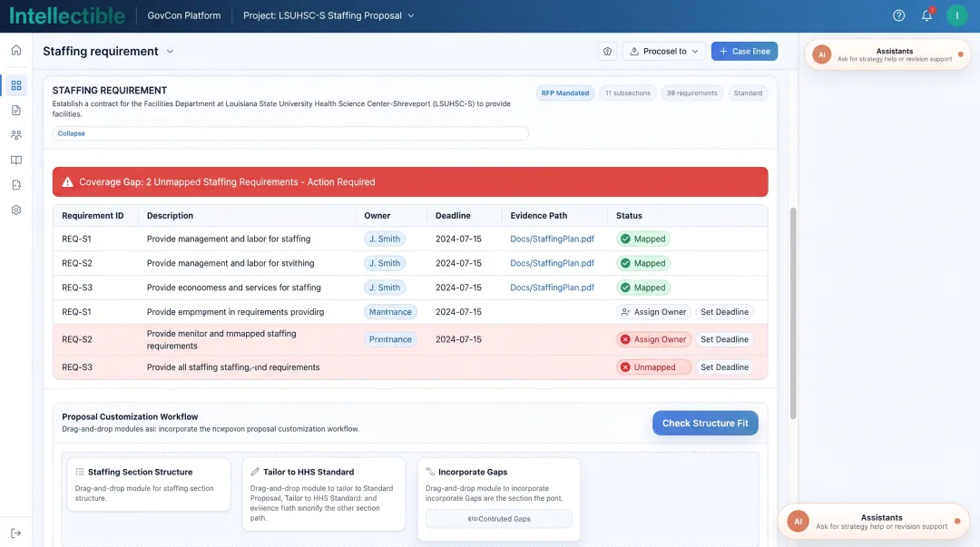This screenshot has height=547, width=980.
Task: Open the team members icon in sidebar
Action: [16, 135]
